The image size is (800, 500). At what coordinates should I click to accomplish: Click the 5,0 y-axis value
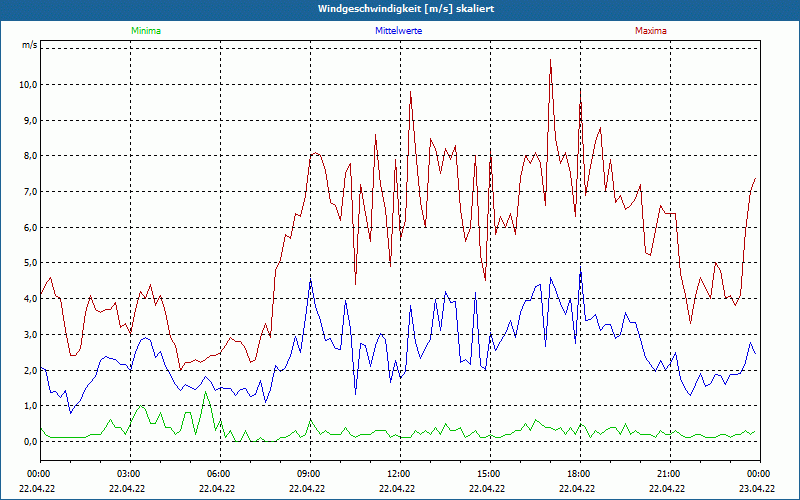point(31,263)
